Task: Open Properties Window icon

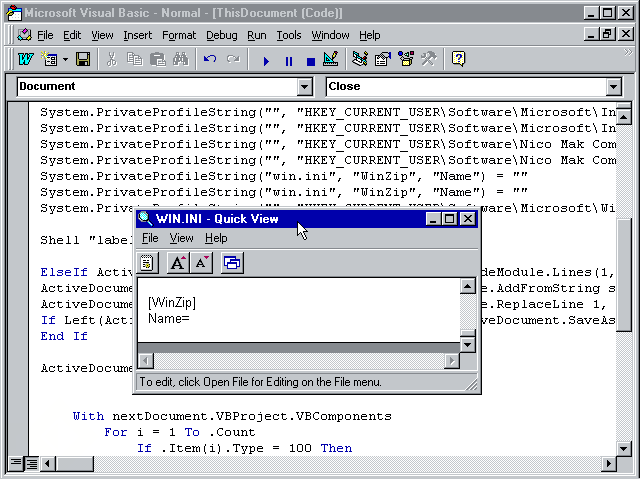Action: tap(383, 59)
